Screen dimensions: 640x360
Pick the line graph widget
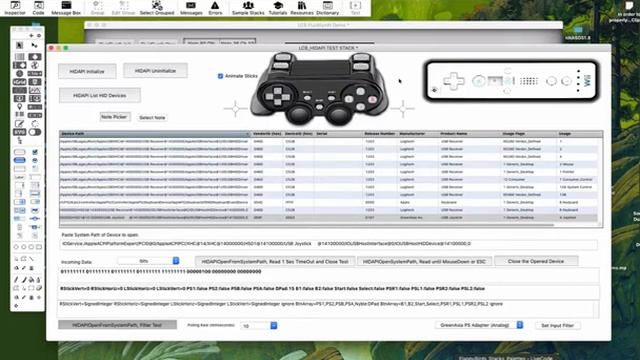coord(35,90)
